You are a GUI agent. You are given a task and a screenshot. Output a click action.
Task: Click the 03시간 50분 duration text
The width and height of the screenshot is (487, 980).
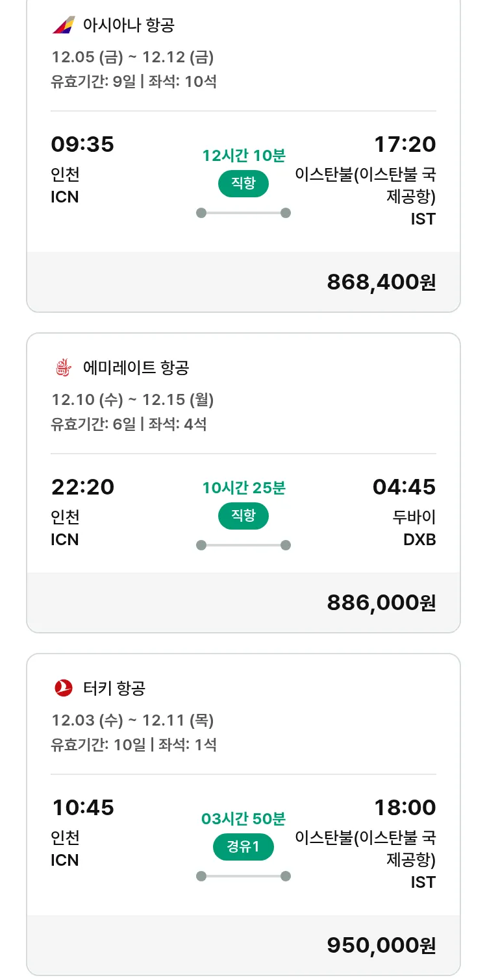243,819
